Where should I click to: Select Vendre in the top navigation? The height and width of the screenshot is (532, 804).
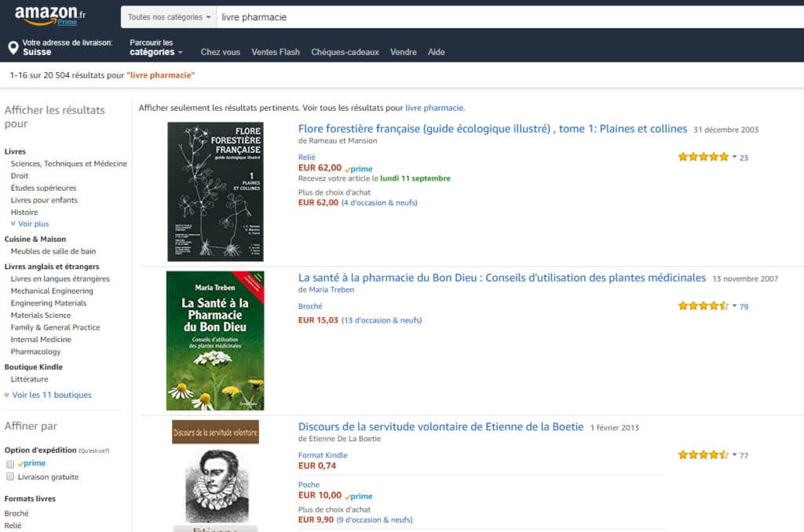click(404, 52)
